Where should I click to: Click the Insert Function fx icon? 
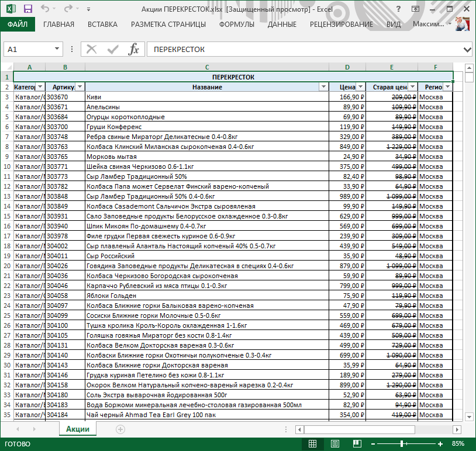pos(134,50)
